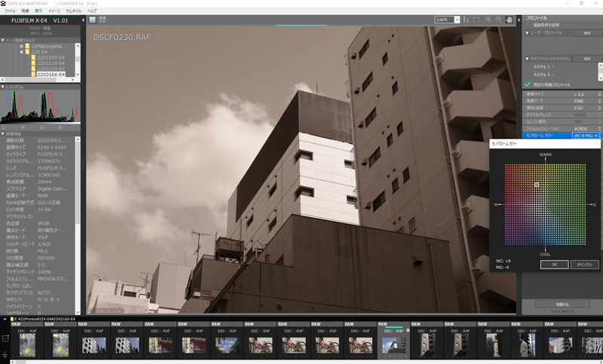Click the 現像する convert button

point(562,304)
